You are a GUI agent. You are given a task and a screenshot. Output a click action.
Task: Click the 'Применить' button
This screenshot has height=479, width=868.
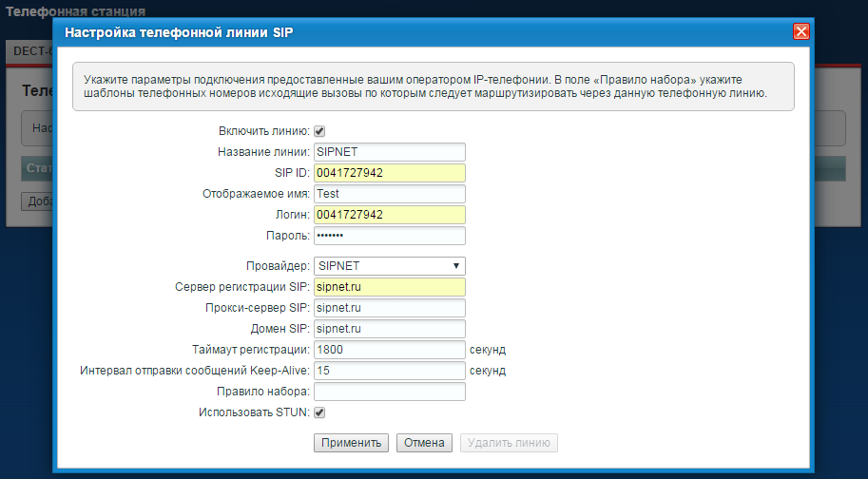[x=351, y=443]
